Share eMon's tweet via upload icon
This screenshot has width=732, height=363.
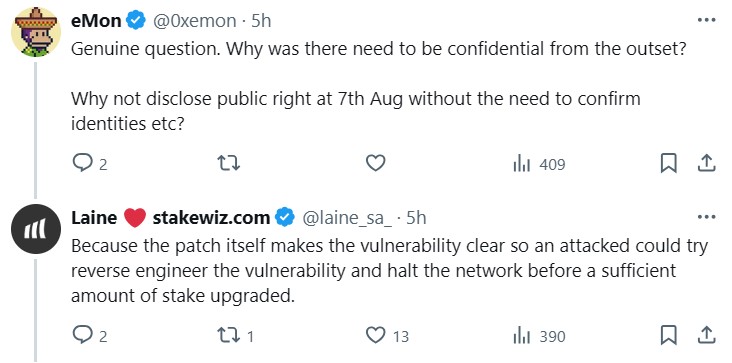click(x=706, y=163)
